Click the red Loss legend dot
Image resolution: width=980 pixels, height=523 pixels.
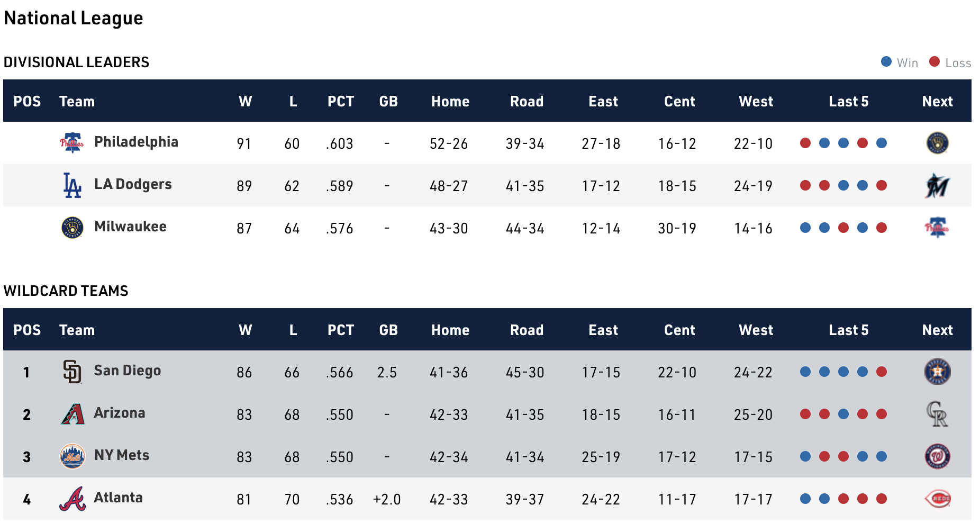click(x=934, y=62)
